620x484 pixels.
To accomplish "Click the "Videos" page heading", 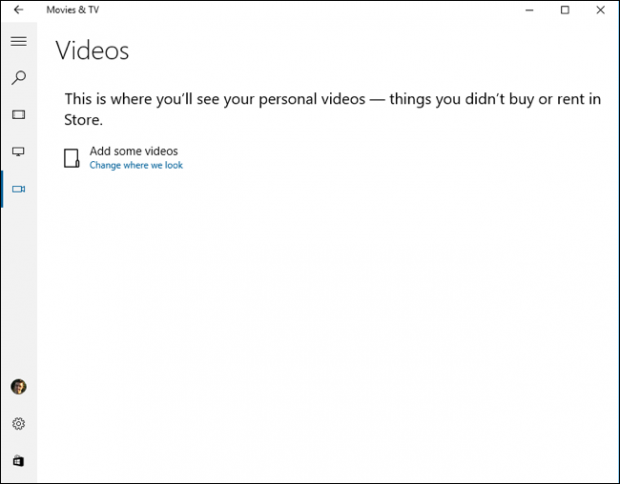I will tap(92, 51).
